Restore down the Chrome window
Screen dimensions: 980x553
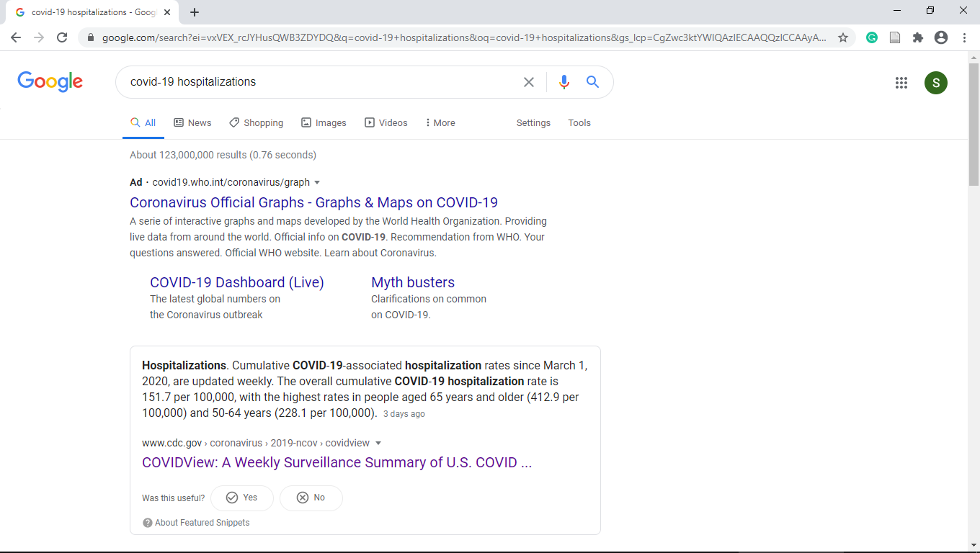click(x=930, y=11)
